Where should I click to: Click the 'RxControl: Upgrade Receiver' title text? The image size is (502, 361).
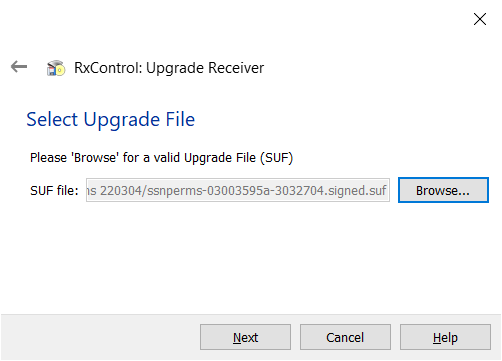click(169, 68)
